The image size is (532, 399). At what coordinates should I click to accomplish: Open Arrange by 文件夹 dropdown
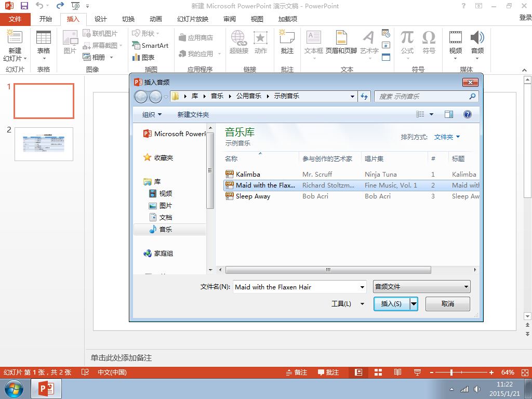coord(447,137)
